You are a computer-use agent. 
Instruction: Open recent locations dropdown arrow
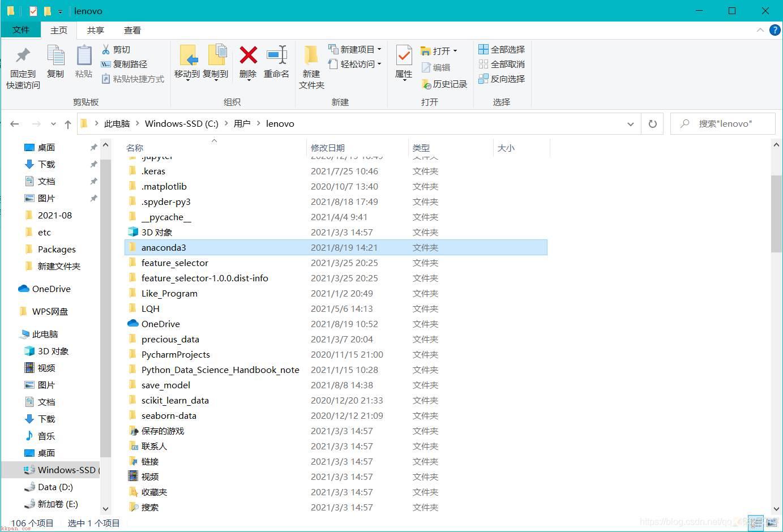(53, 124)
